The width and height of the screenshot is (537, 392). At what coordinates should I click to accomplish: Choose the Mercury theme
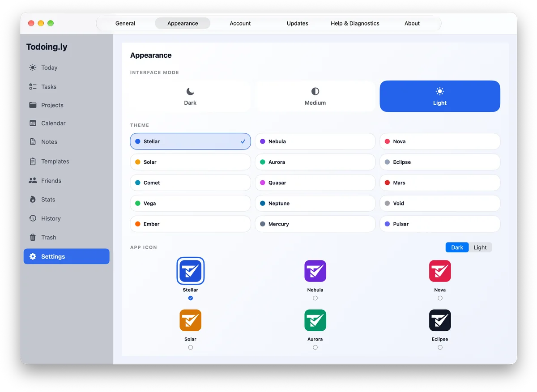(315, 224)
